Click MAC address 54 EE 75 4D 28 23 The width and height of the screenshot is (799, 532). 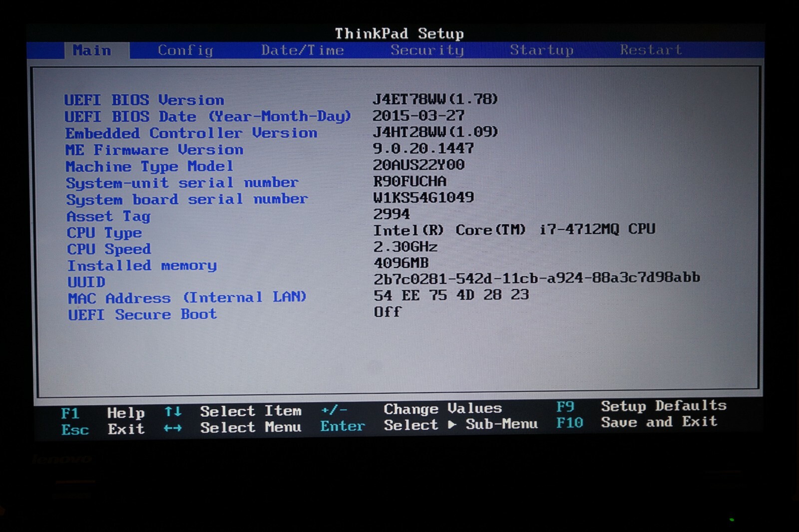451,295
